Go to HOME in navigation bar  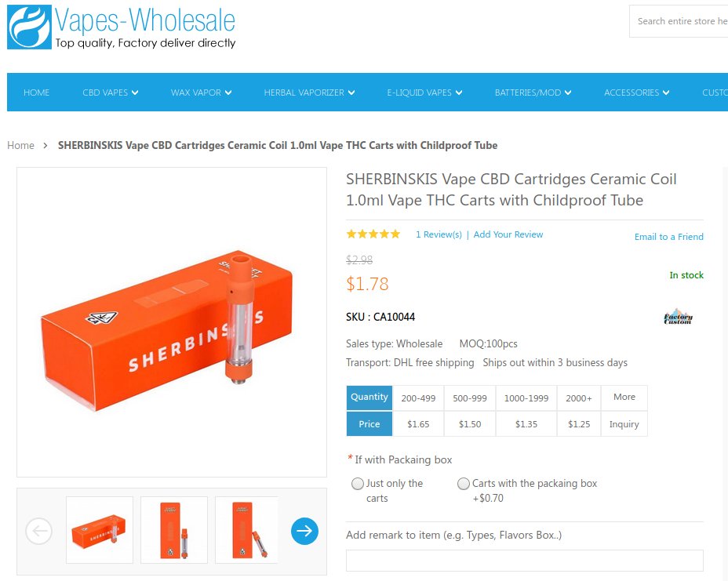point(37,93)
